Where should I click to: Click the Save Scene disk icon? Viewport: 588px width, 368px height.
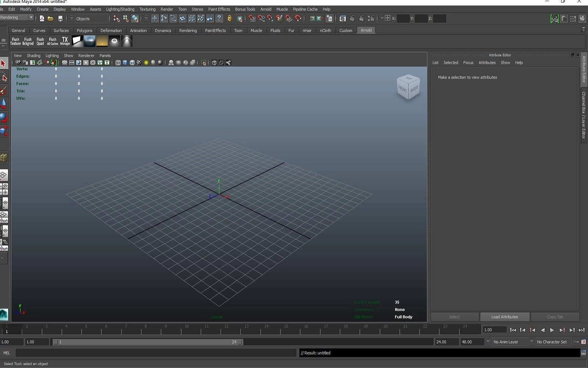coord(60,18)
